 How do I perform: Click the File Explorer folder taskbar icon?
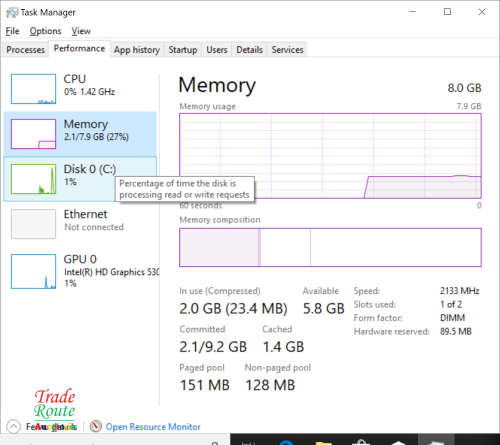click(323, 442)
